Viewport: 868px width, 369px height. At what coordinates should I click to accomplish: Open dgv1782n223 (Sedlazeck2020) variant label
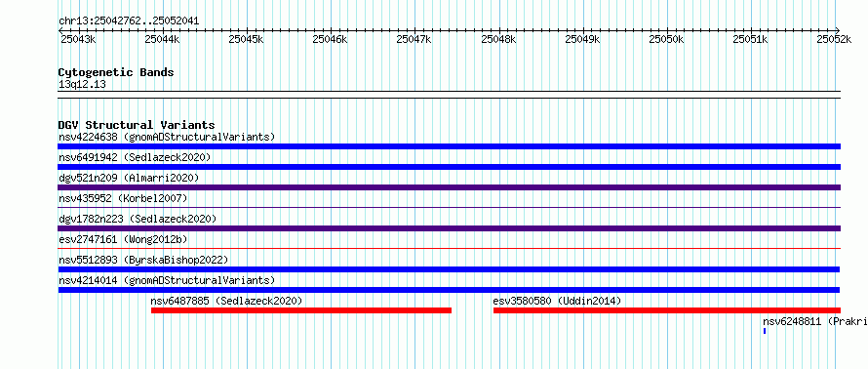click(x=138, y=219)
